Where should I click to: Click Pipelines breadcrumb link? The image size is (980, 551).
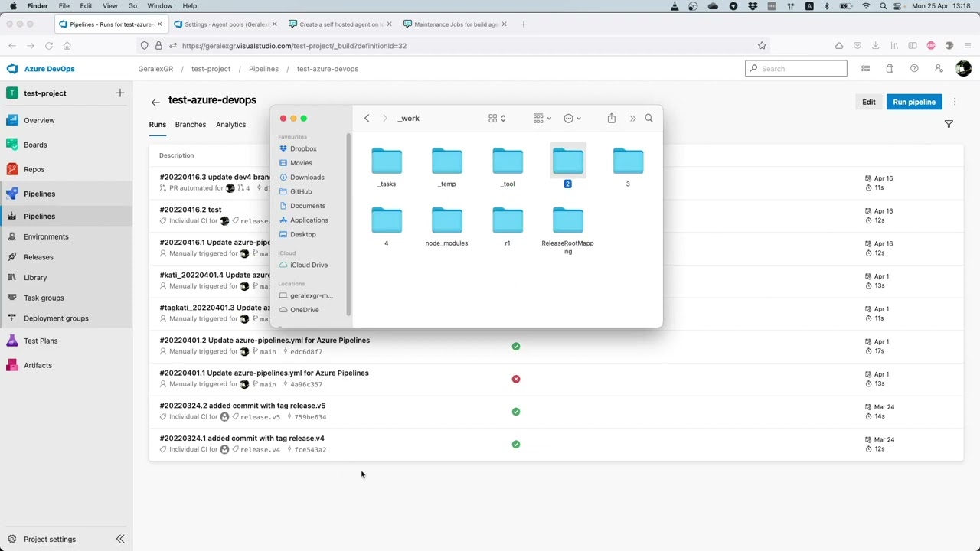pos(263,69)
